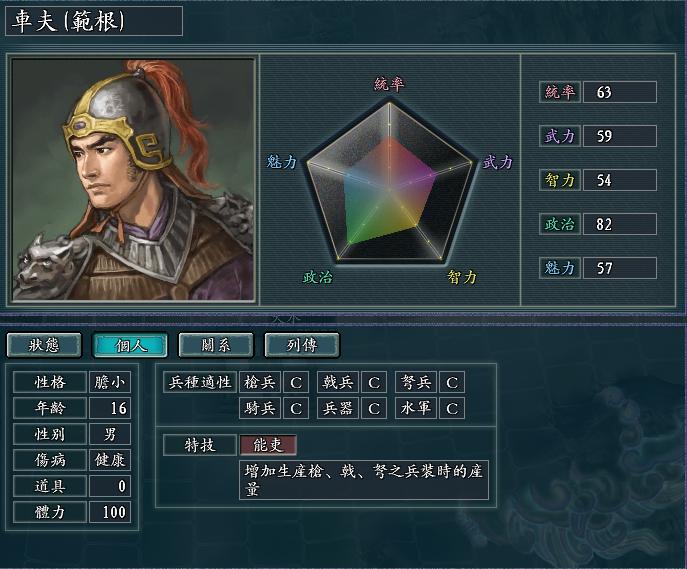This screenshot has height=569, width=687.
Task: Click the 騎兵 troop aptitude cell
Action: tap(260, 408)
